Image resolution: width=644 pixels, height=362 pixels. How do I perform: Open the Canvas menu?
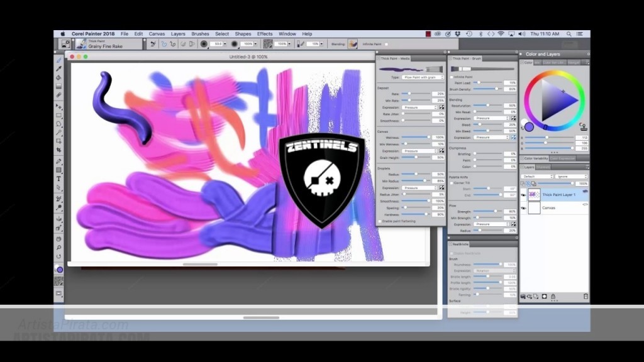click(x=157, y=34)
